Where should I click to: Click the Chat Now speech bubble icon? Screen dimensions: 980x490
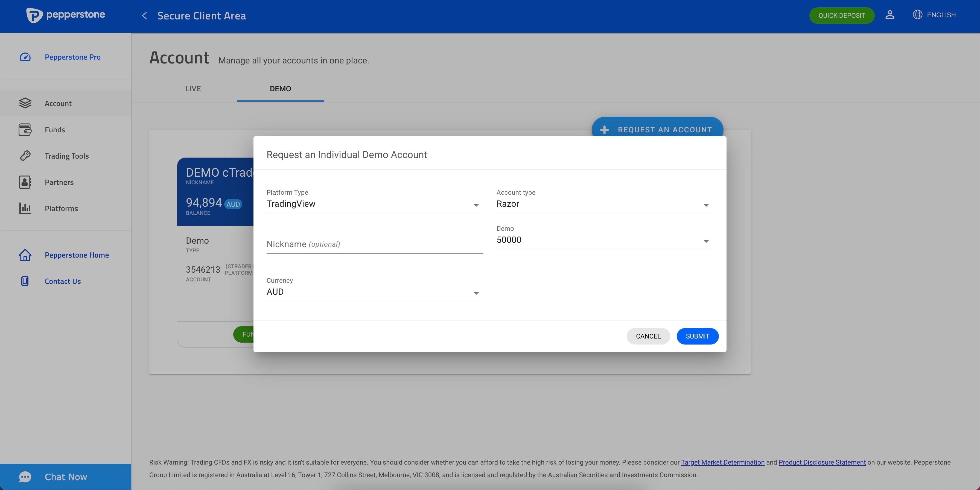point(25,477)
